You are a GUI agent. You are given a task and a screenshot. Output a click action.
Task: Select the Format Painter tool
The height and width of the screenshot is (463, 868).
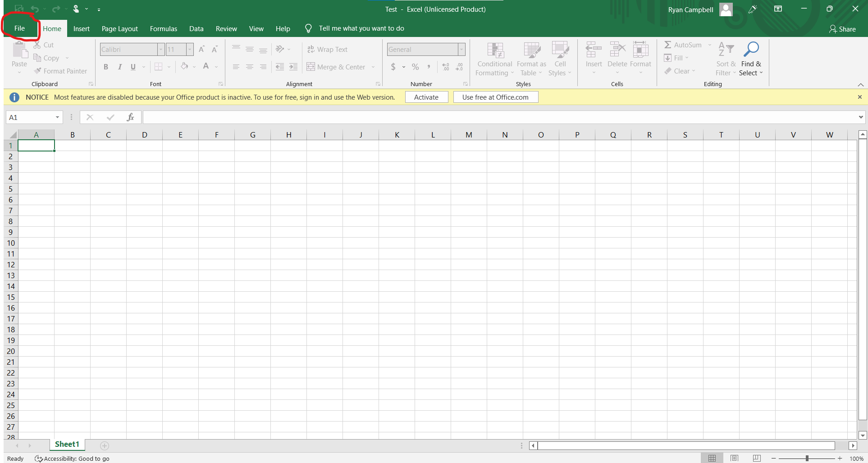point(60,71)
